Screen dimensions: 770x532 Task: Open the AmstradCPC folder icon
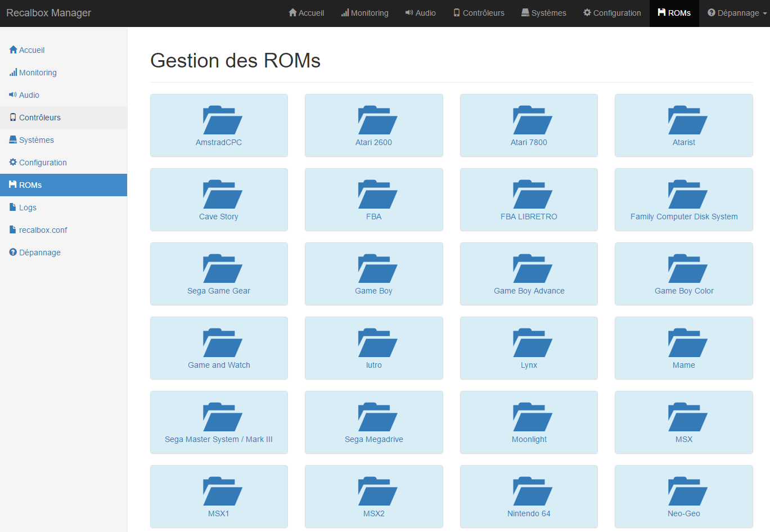(x=222, y=120)
